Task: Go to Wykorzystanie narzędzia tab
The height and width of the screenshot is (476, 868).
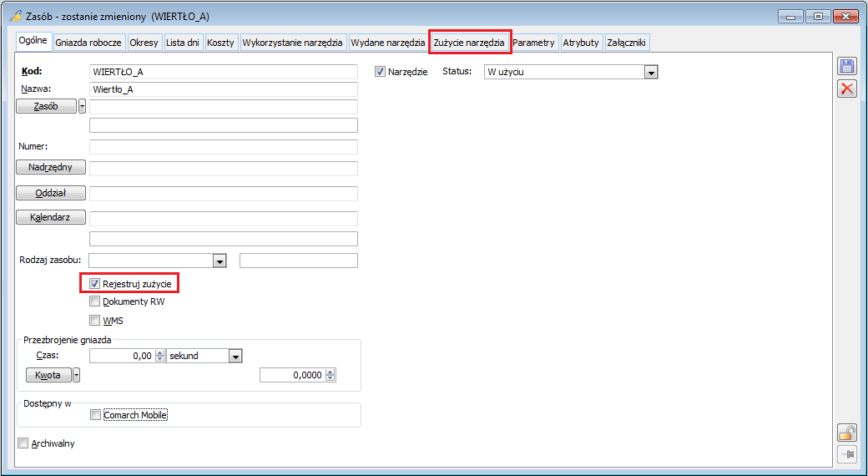Action: coord(293,43)
